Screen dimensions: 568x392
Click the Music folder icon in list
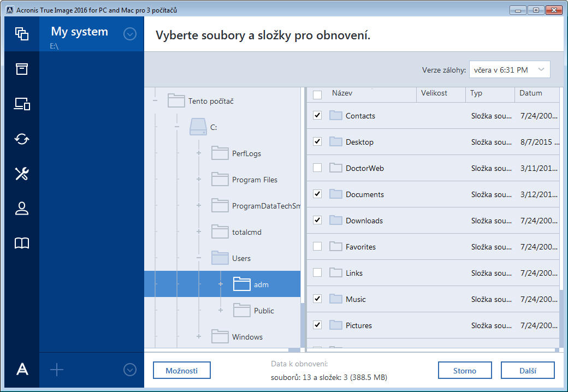coord(336,299)
